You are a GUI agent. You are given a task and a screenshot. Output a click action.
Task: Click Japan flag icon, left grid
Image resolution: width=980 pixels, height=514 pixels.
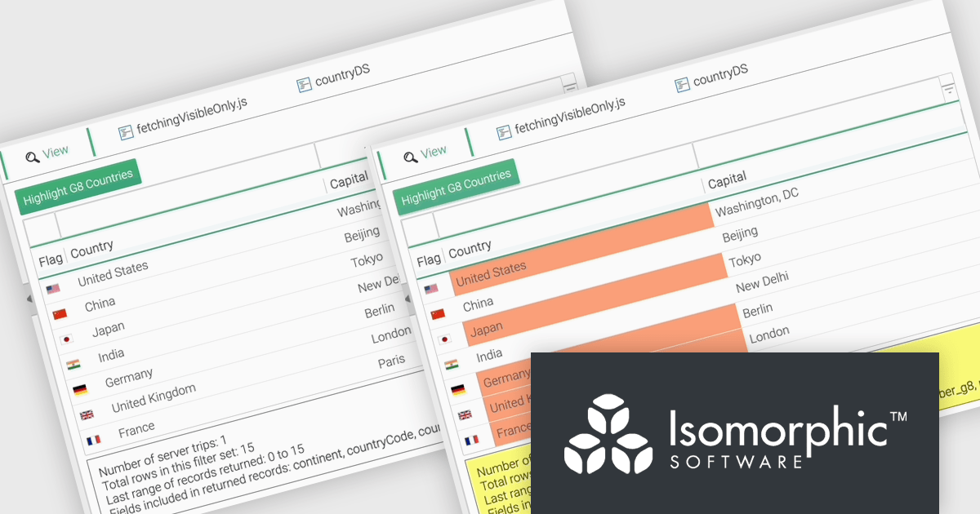click(x=66, y=339)
